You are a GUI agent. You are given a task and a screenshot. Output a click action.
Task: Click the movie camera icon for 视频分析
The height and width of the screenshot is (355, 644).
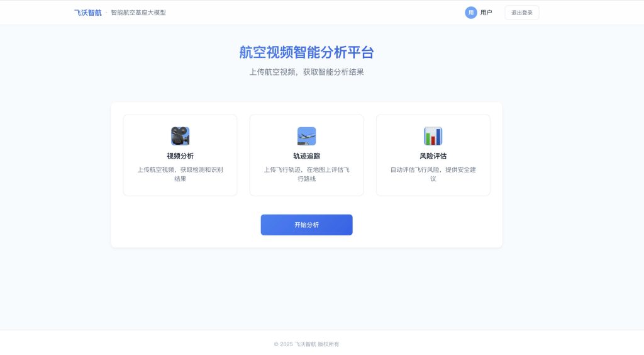[x=180, y=136]
